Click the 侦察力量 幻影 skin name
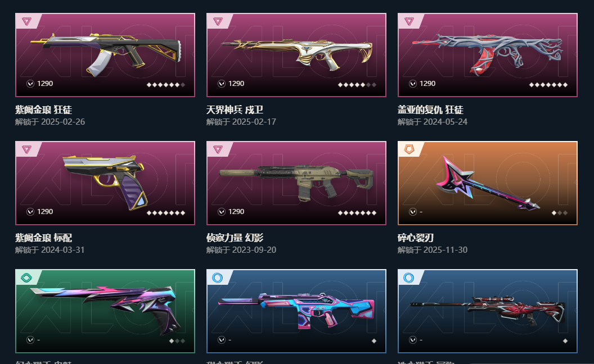This screenshot has width=594, height=364. click(x=235, y=238)
